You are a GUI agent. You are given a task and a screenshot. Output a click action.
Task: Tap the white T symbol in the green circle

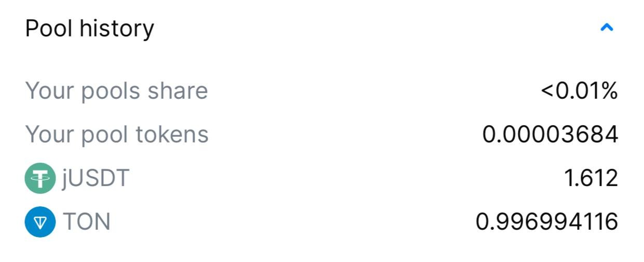coord(40,178)
